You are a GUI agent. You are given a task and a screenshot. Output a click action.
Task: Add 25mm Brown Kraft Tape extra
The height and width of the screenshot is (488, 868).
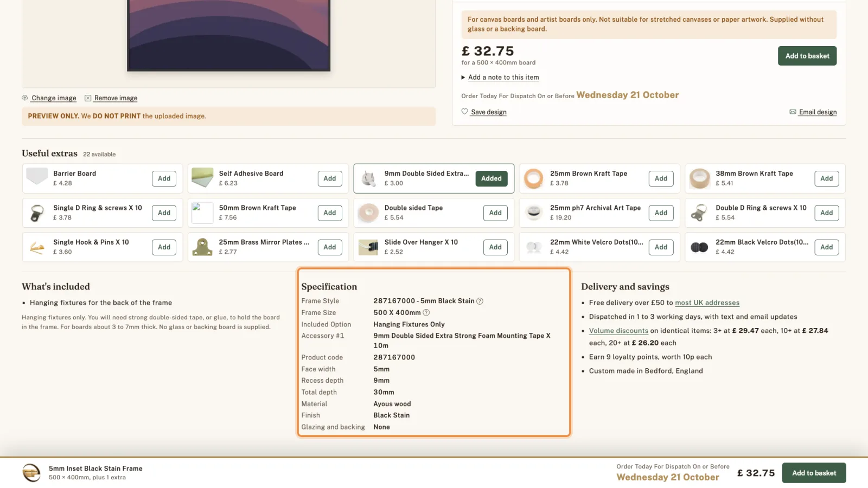pos(661,178)
